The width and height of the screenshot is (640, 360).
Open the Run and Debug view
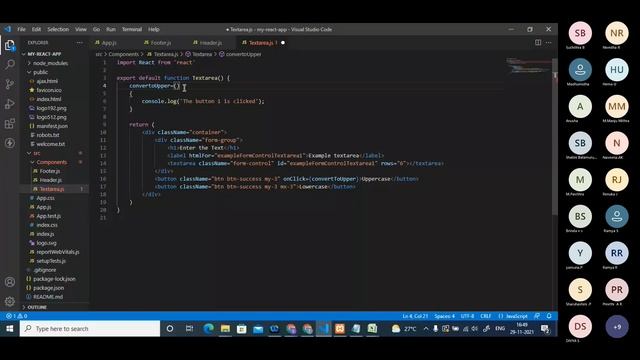10,104
